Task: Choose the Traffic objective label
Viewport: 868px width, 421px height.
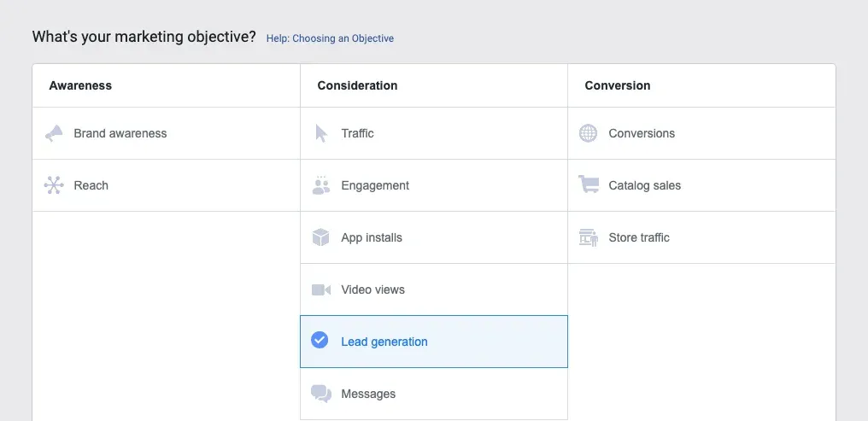Action: 358,133
